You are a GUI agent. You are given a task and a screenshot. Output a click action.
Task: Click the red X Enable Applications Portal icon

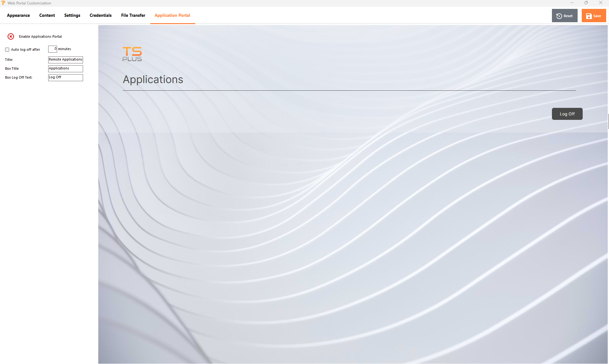pos(10,36)
